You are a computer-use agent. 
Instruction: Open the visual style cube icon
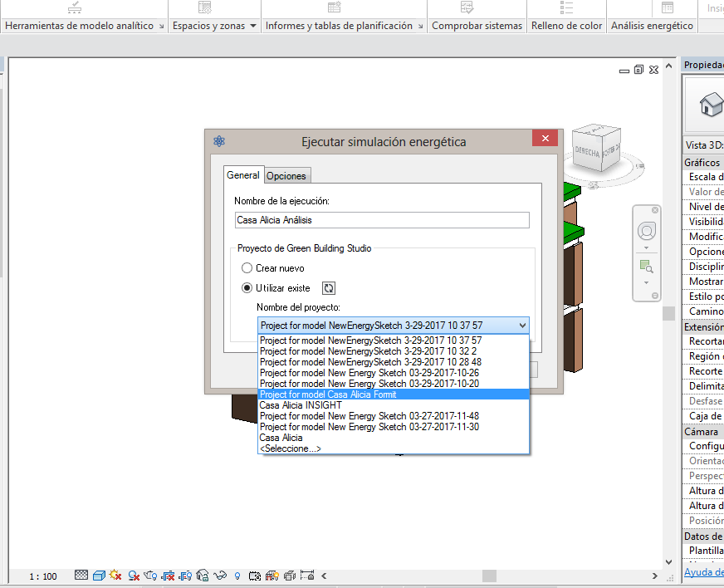tap(99, 576)
